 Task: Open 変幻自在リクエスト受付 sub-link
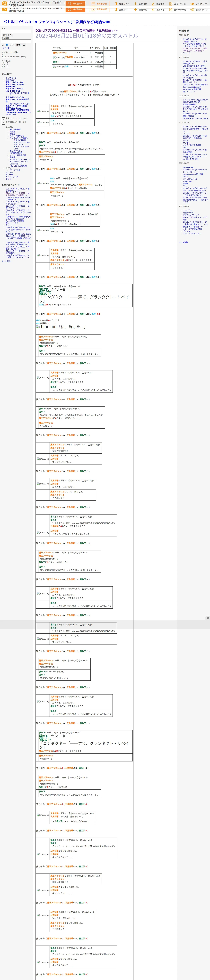pos(19,104)
